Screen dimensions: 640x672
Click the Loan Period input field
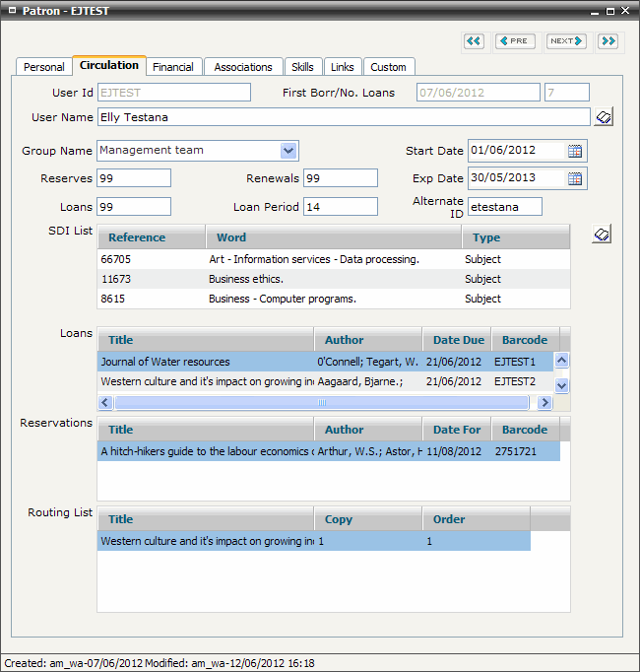pyautogui.click(x=340, y=207)
